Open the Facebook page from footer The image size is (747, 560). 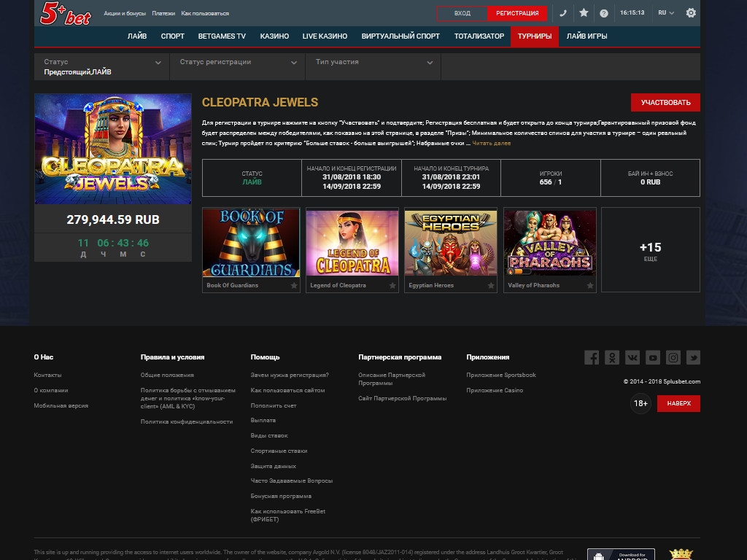point(592,357)
